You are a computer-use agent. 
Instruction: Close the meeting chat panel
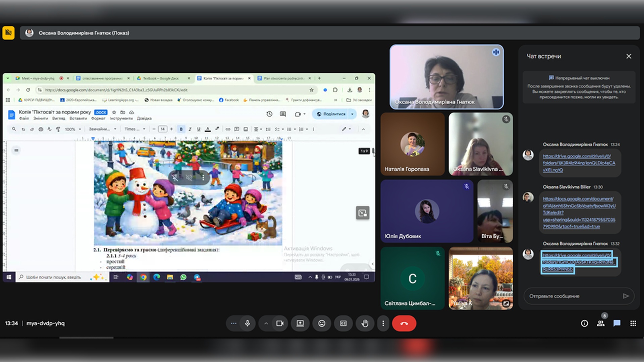click(x=629, y=56)
